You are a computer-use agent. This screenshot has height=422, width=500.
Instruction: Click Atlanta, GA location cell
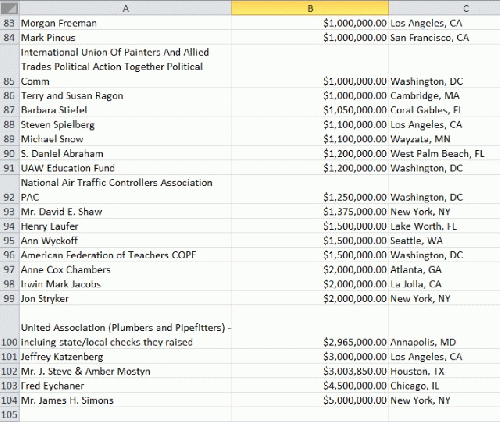click(x=444, y=270)
